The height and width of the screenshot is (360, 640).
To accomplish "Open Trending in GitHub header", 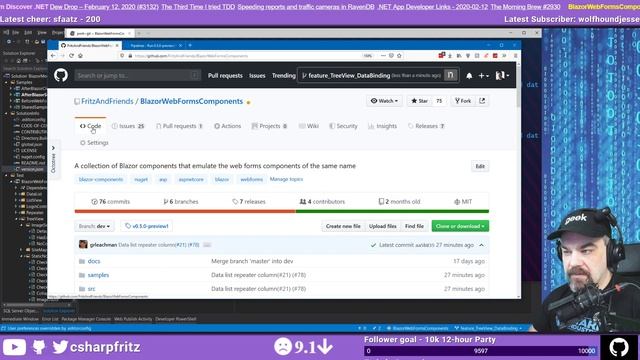I will pyautogui.click(x=284, y=76).
